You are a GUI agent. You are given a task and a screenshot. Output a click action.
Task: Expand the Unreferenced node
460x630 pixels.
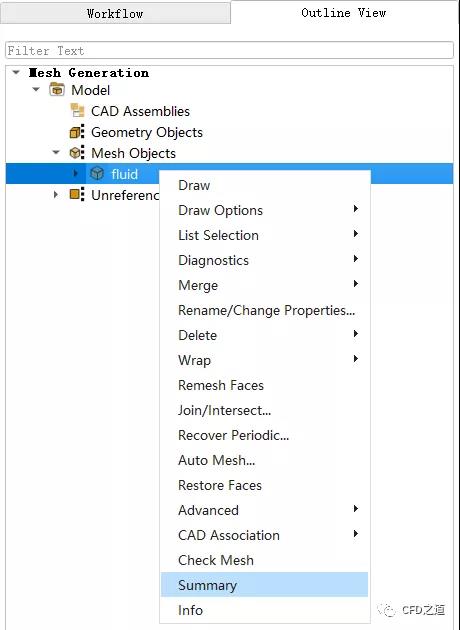(x=55, y=194)
